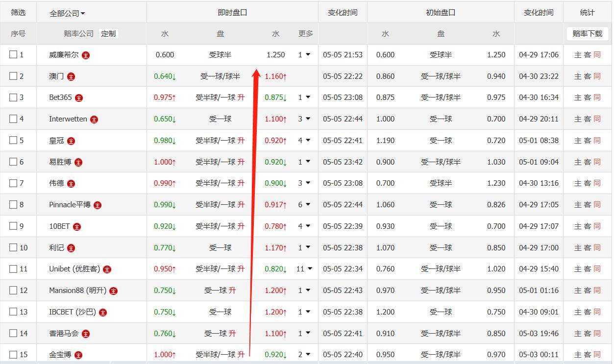
Task: Check the checkbox for row 1 威廉希尔
Action: (x=13, y=55)
